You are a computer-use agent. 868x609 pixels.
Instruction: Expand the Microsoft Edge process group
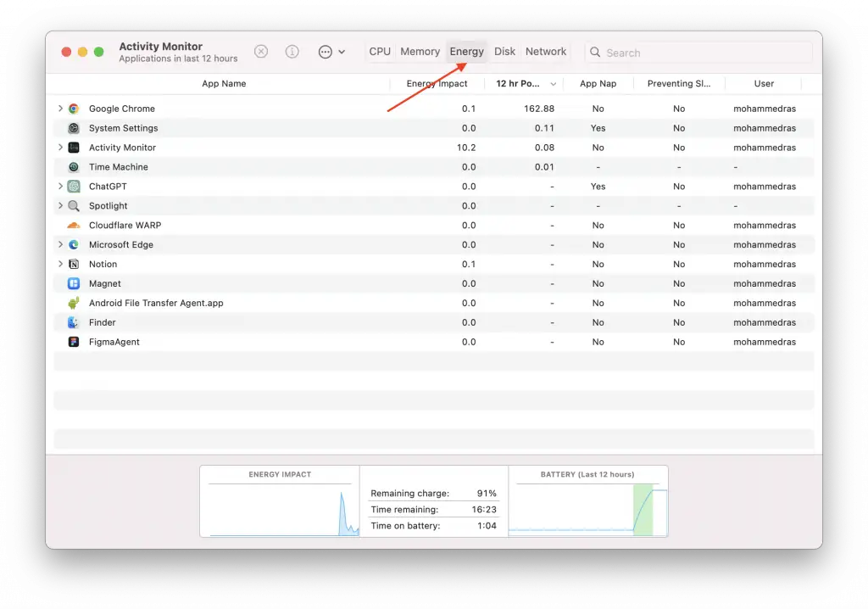click(x=60, y=244)
